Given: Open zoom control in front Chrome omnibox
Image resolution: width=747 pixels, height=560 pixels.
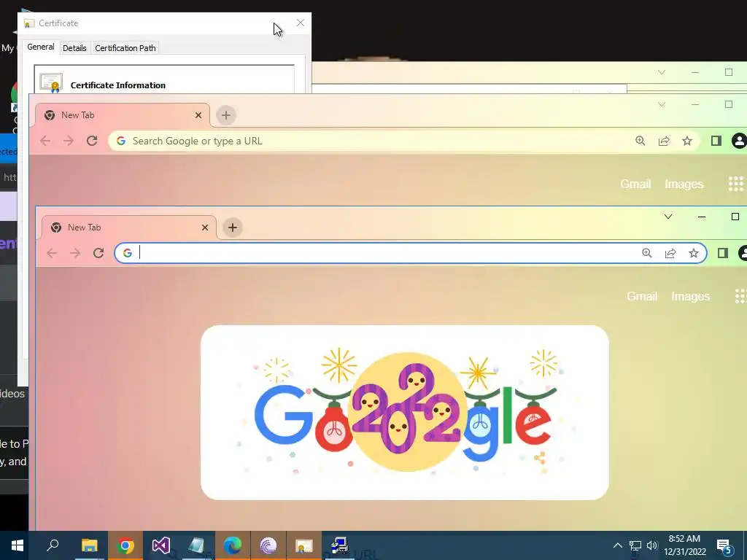Looking at the screenshot, I should point(647,253).
